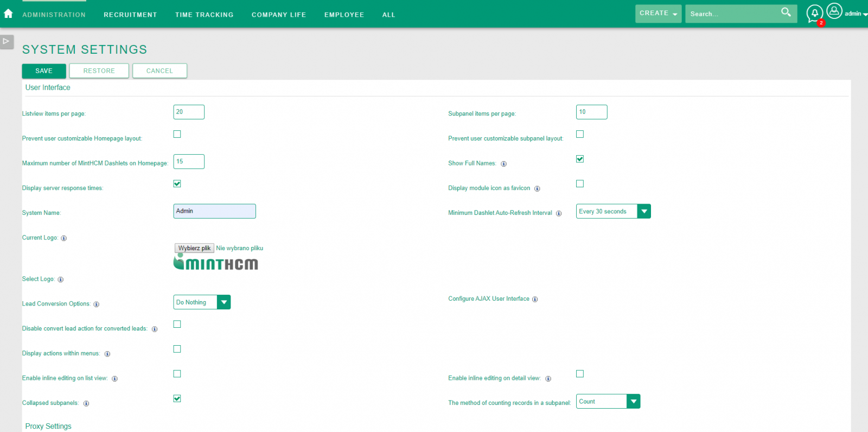Viewport: 868px width, 432px height.
Task: Expand the admin user menu arrow
Action: (x=865, y=15)
